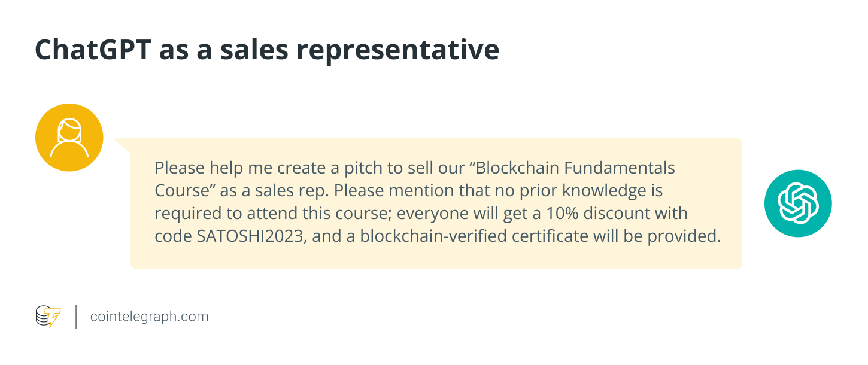
Task: Click the lightning bolt in Cointelegraph logo
Action: coord(54,319)
